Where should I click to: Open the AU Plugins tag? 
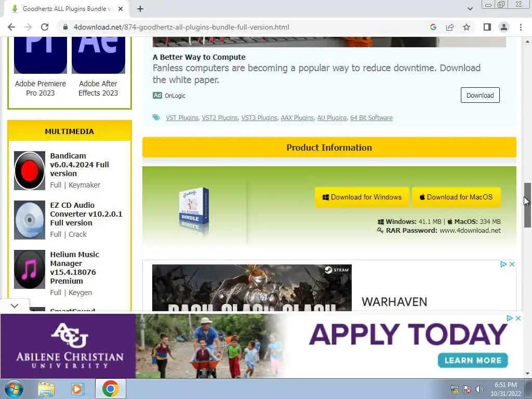(x=332, y=118)
